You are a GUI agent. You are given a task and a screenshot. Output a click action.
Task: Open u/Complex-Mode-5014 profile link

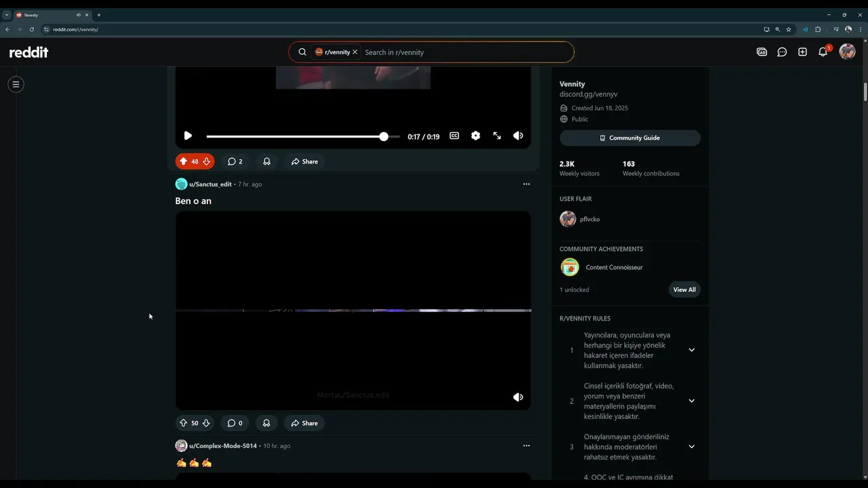click(222, 446)
